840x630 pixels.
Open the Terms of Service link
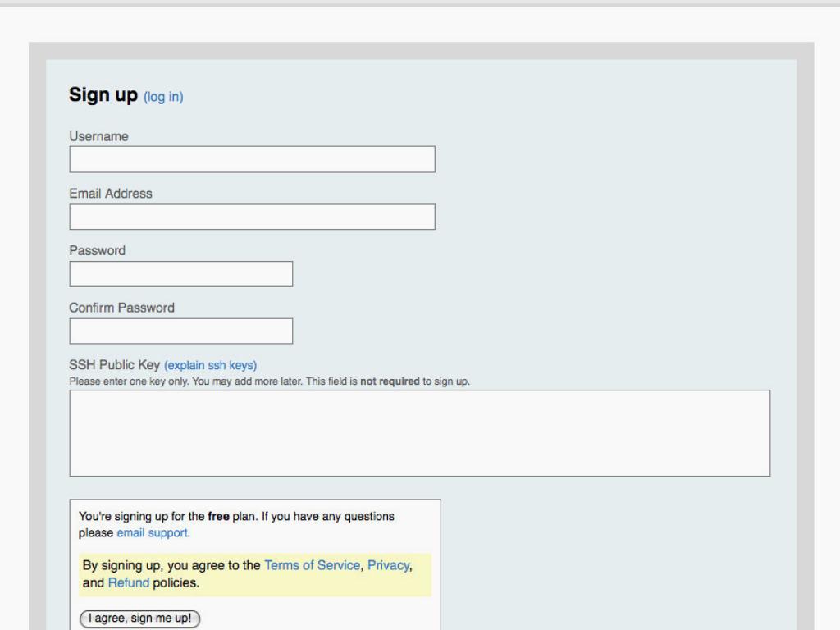[x=312, y=565]
